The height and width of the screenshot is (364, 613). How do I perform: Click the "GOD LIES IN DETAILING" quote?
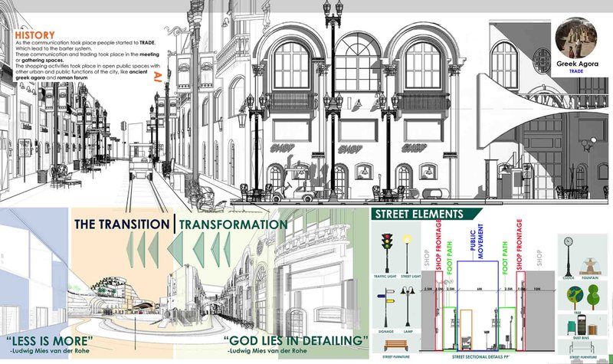coord(296,340)
